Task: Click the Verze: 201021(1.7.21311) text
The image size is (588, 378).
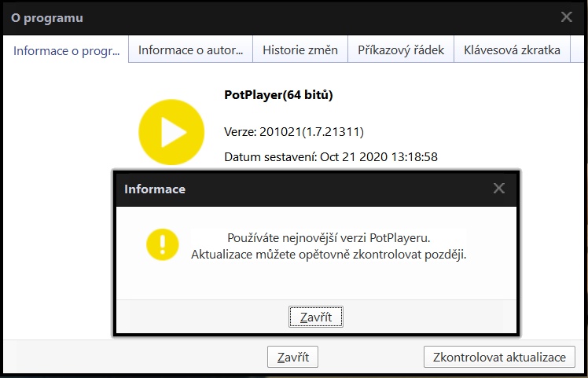Action: click(294, 131)
